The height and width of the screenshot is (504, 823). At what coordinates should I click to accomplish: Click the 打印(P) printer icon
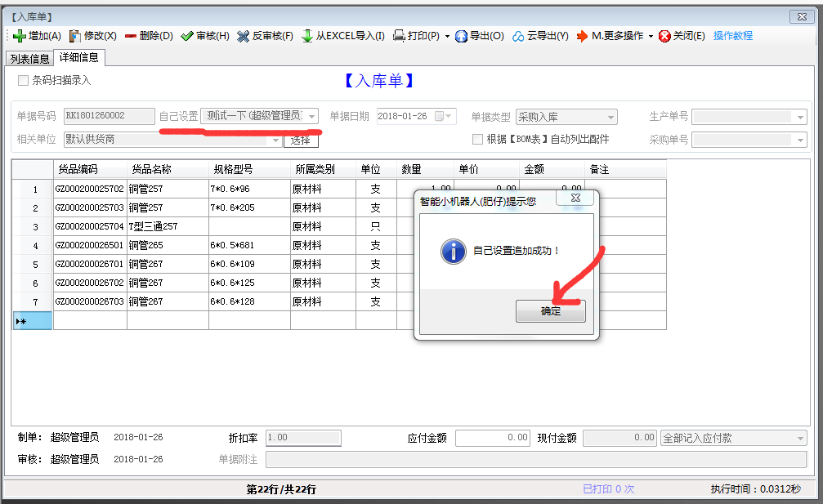tap(400, 36)
